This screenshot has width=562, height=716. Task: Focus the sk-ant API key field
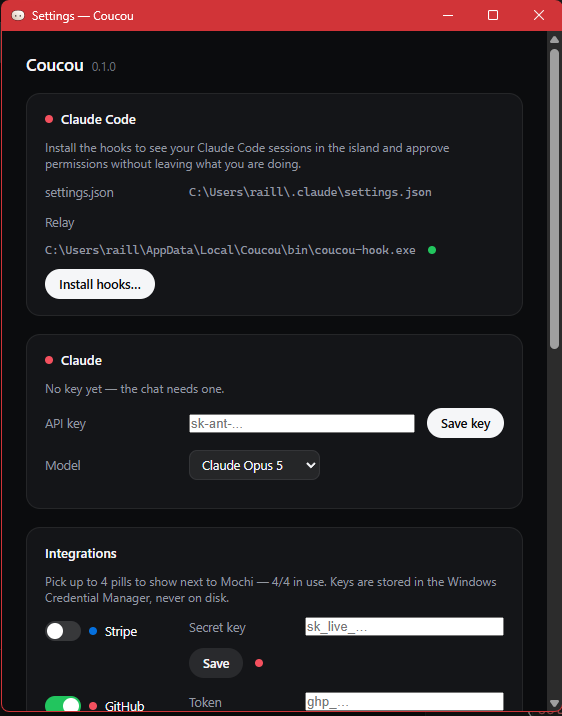point(302,423)
